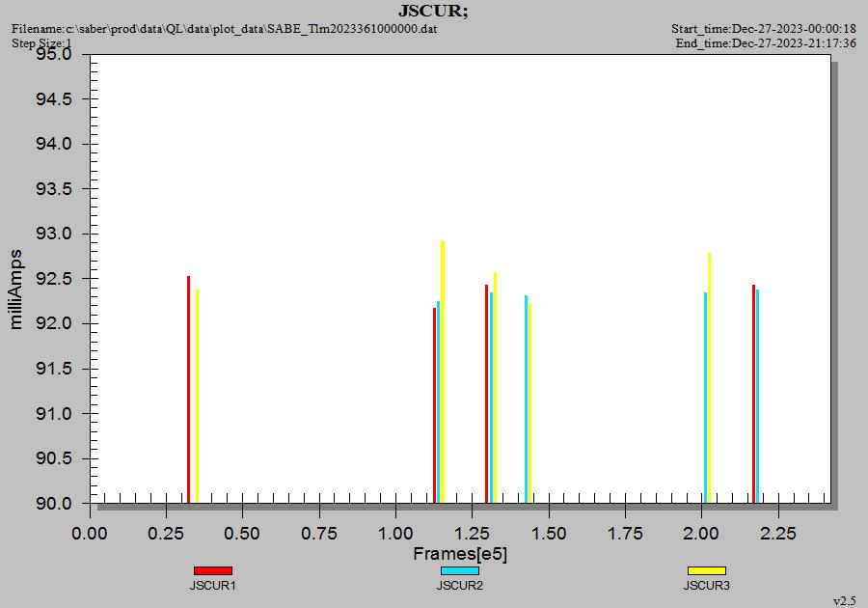This screenshot has width=868, height=608.
Task: Click the 93.0 y-axis tick label
Action: (54, 234)
